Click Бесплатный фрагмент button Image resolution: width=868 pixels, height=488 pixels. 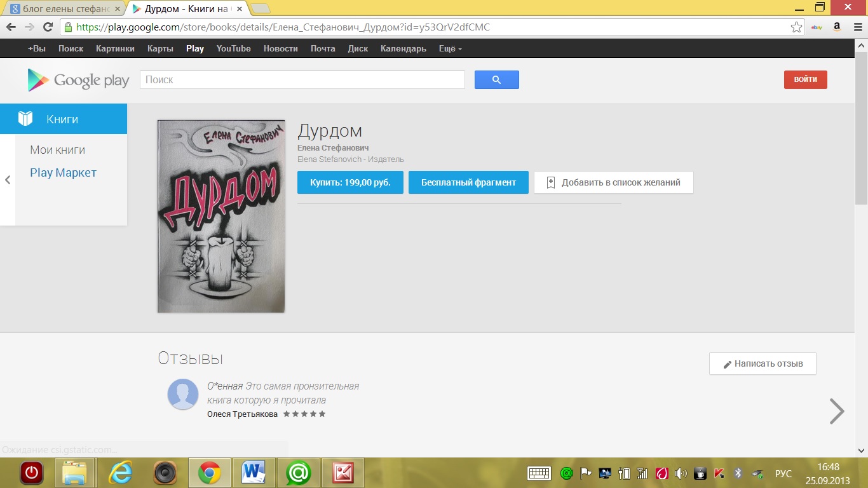[x=468, y=182]
